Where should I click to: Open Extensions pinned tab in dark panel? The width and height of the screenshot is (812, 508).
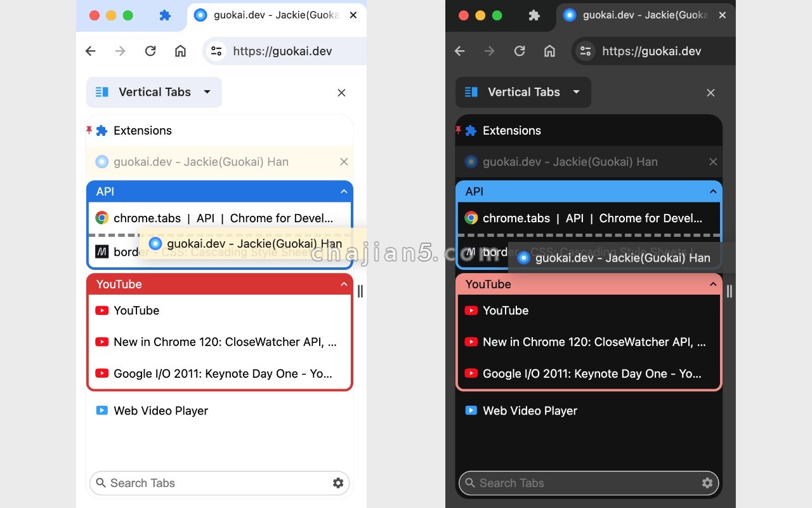tap(589, 131)
